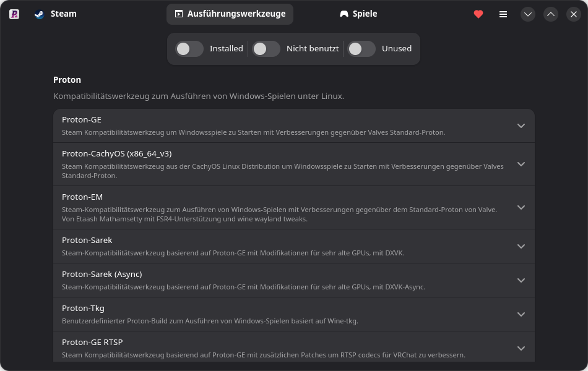The height and width of the screenshot is (371, 588).
Task: Select the Proton-Sarek title text
Action: pyautogui.click(x=87, y=240)
